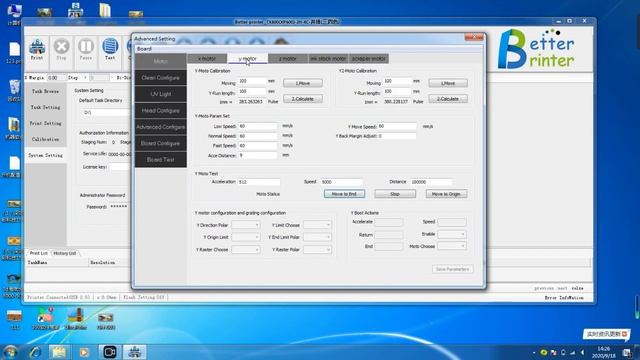Expand the Enable dropdown in Y Boot Actions

point(452,234)
